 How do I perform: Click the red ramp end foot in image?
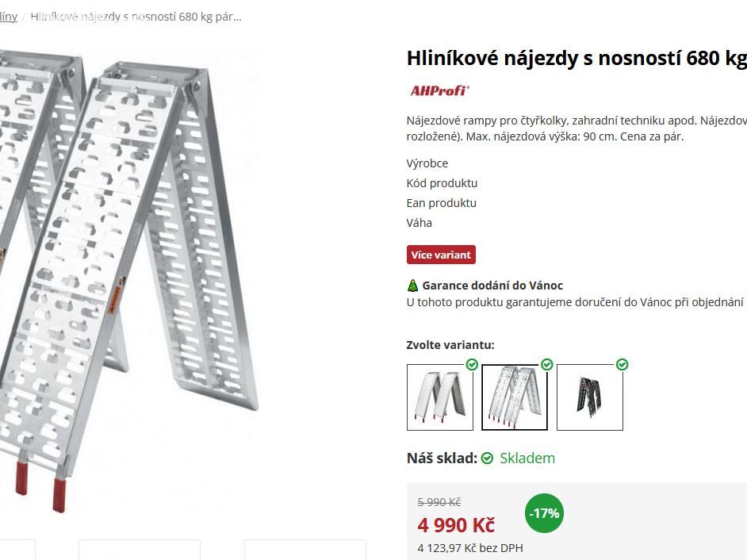59,496
